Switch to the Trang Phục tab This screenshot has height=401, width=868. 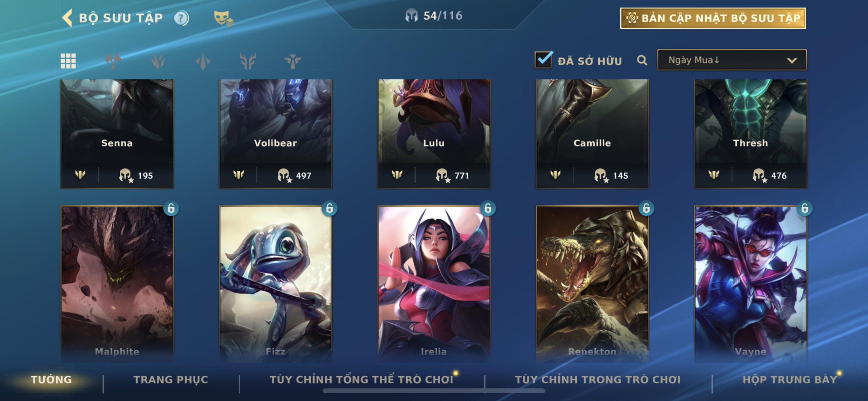(171, 379)
